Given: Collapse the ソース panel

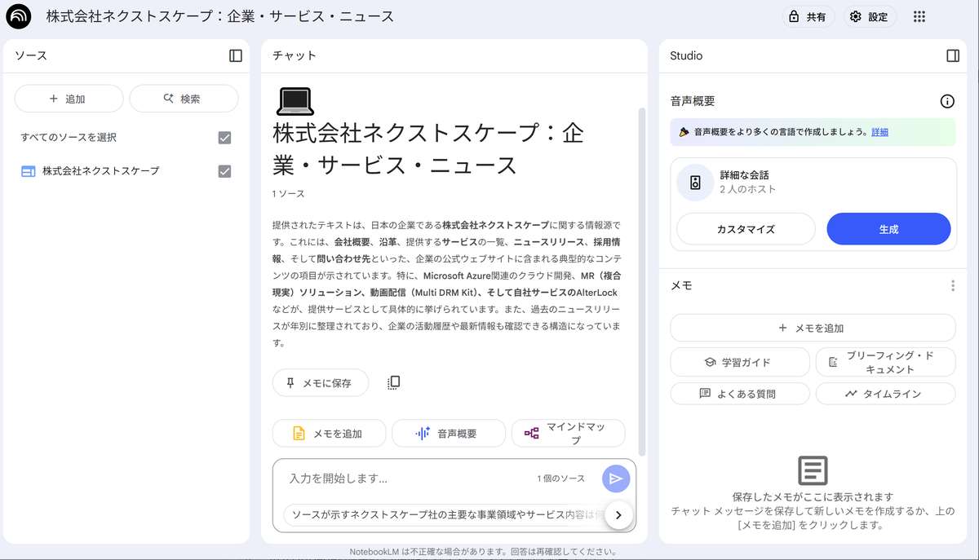Looking at the screenshot, I should pos(236,55).
